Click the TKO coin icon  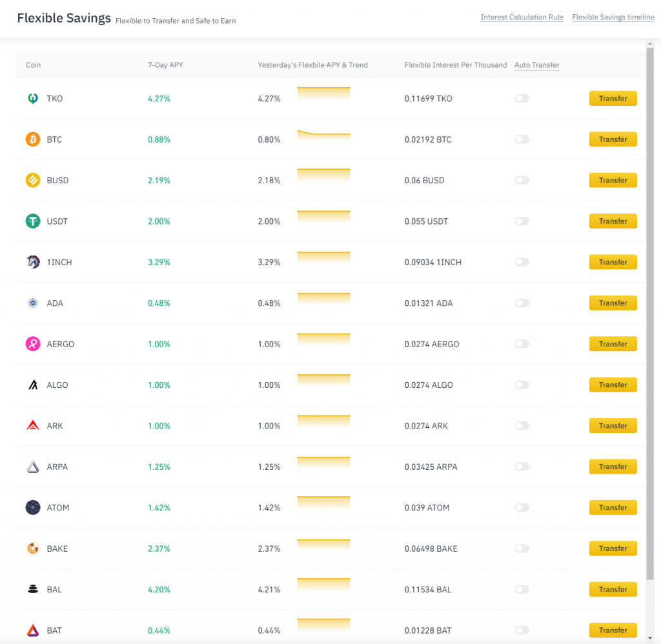33,99
